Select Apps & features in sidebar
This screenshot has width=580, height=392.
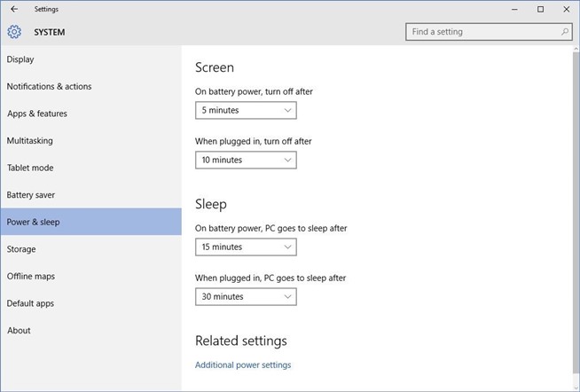37,114
